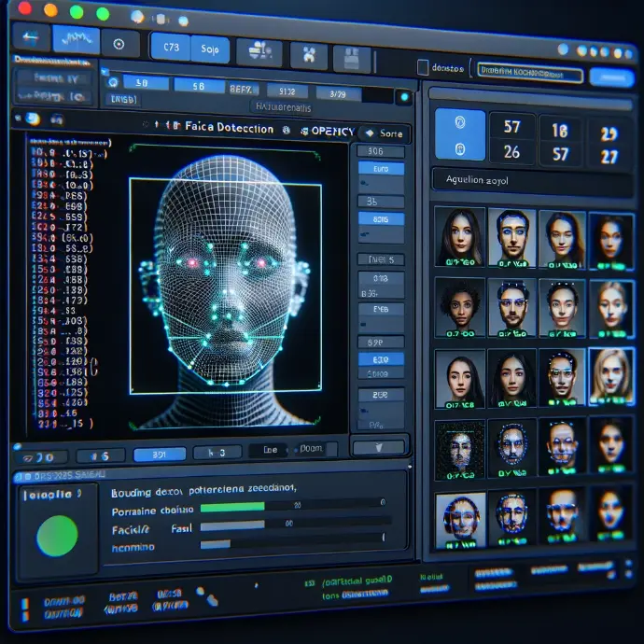Viewport: 644px width, 644px height.
Task: Switch to the 3/79 tab
Action: pyautogui.click(x=339, y=94)
